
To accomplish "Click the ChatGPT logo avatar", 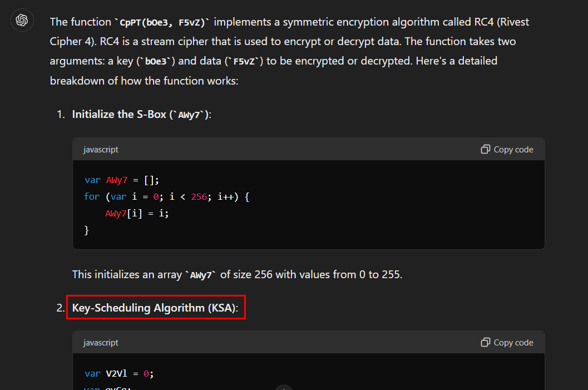I will (x=22, y=21).
